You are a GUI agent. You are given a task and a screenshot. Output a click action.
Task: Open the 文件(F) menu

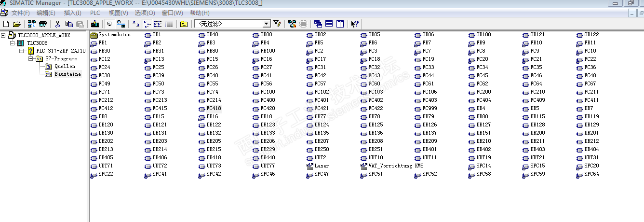(x=21, y=13)
